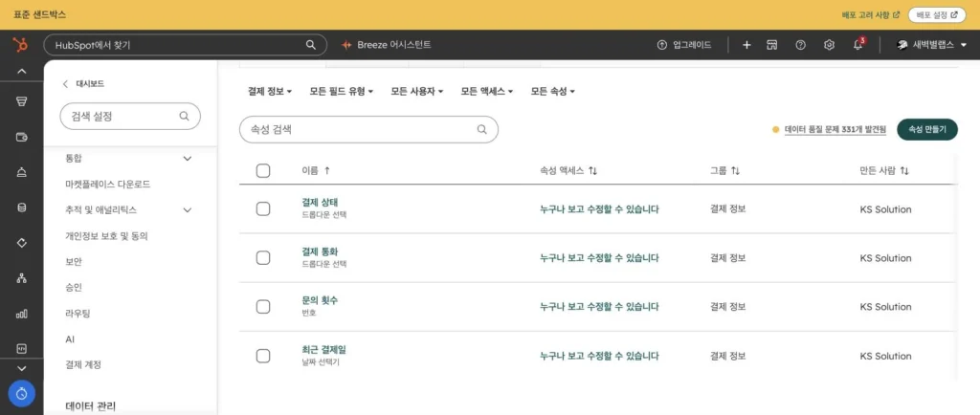This screenshot has width=980, height=415.
Task: Toggle the select-all checkbox in table header
Action: (x=263, y=170)
